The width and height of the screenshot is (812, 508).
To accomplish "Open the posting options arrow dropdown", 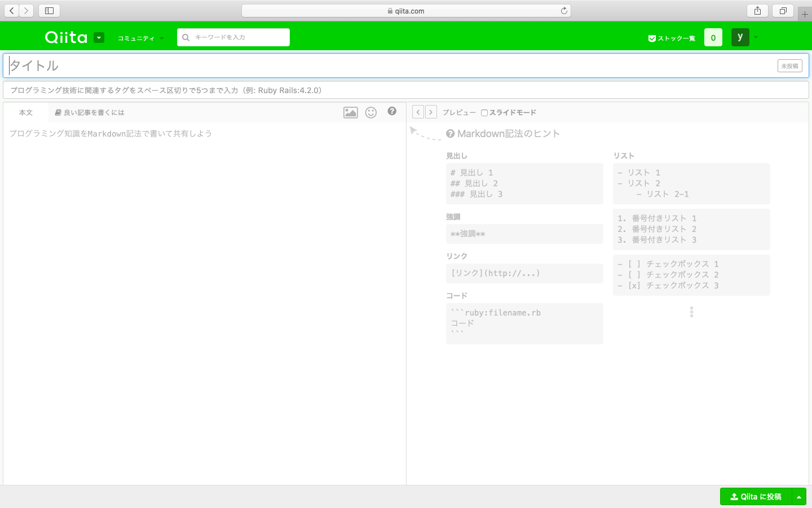I will [x=799, y=497].
